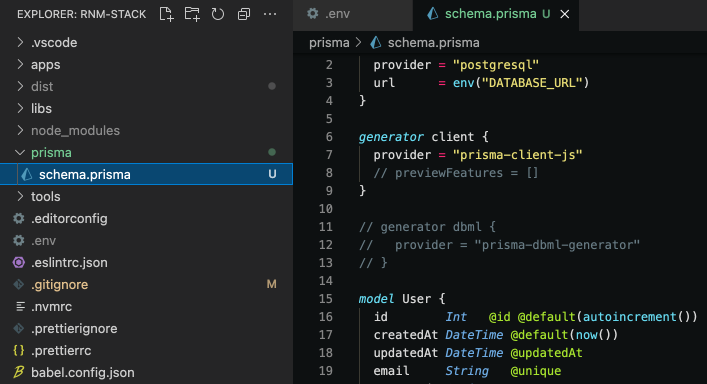This screenshot has width=707, height=384.
Task: Click the schema.prisma breadcrumb segment
Action: click(433, 43)
